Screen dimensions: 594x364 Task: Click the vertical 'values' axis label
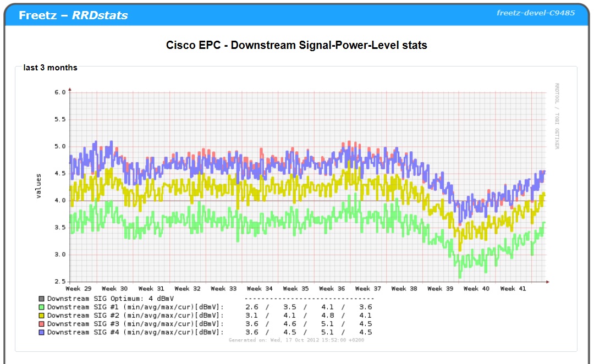tap(38, 186)
